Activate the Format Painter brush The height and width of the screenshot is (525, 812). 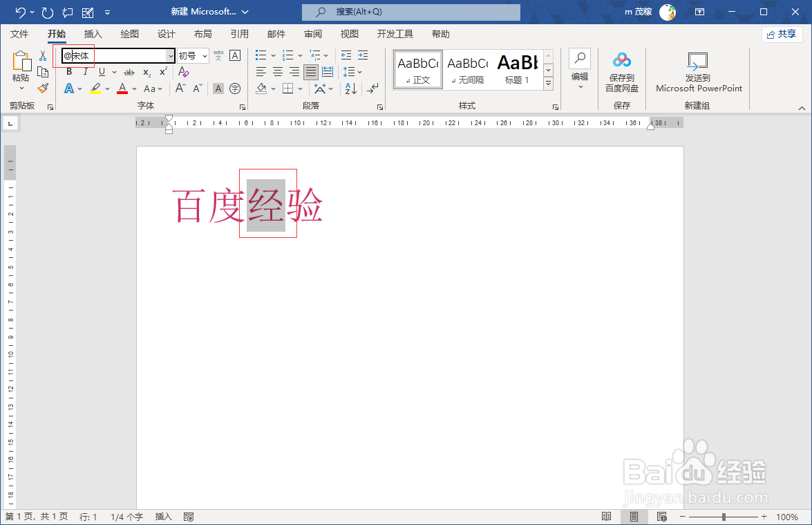pyautogui.click(x=43, y=88)
